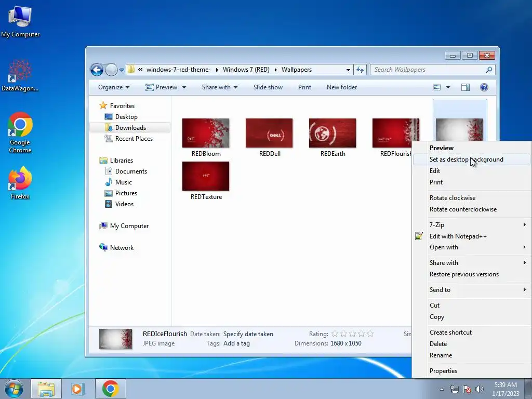Choose Copy in the context menu
The width and height of the screenshot is (532, 399).
tap(472, 317)
